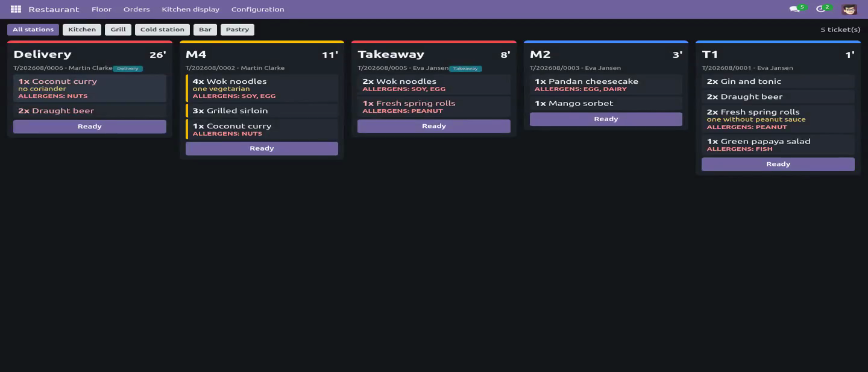Image resolution: width=868 pixels, height=372 pixels.
Task: Click the 2x Wok noodles line in Takeaway
Action: pyautogui.click(x=434, y=85)
